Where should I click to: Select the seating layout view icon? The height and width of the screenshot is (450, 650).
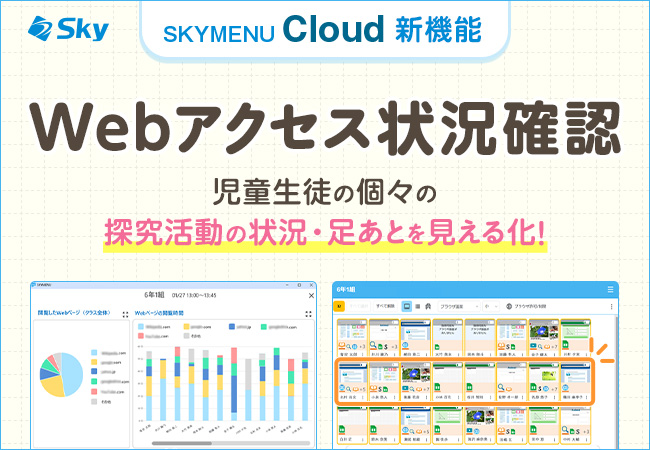tap(426, 306)
